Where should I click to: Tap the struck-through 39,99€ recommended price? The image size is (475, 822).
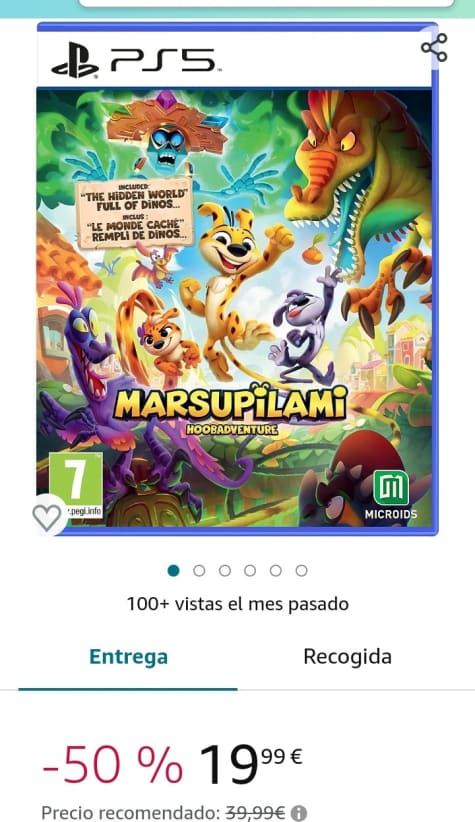pyautogui.click(x=255, y=813)
